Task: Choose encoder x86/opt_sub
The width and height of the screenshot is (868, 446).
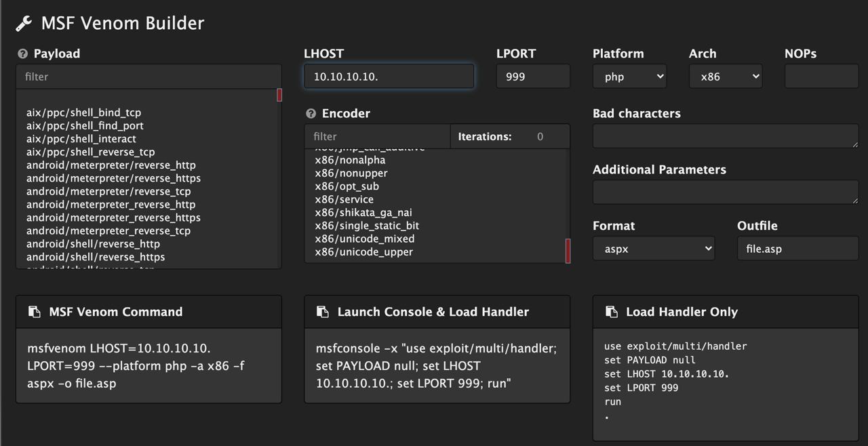Action: point(347,186)
